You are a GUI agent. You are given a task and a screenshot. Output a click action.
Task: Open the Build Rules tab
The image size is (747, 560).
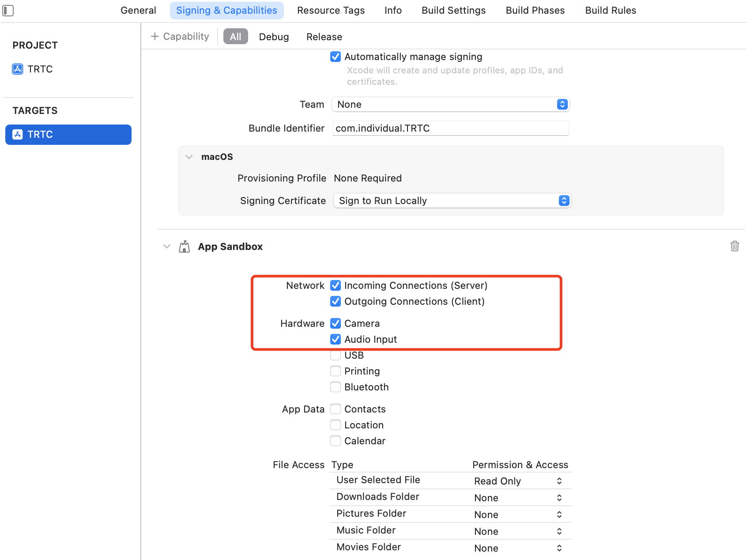click(x=611, y=10)
